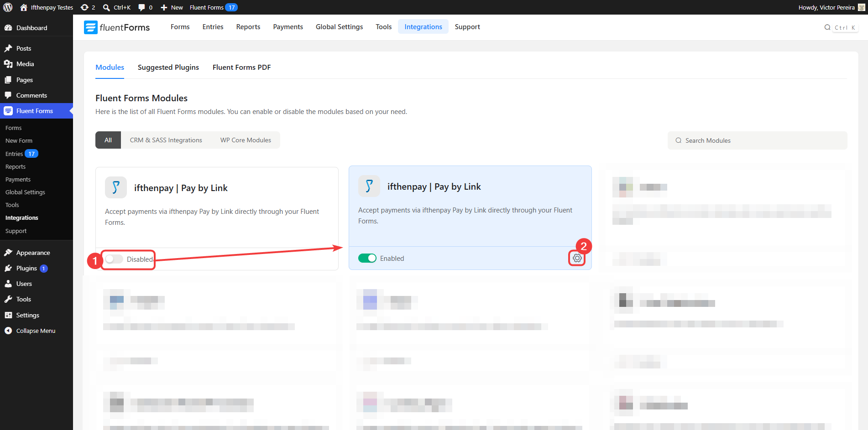The height and width of the screenshot is (430, 868).
Task: Open the Fluent Forms PDF tab
Action: pos(241,67)
